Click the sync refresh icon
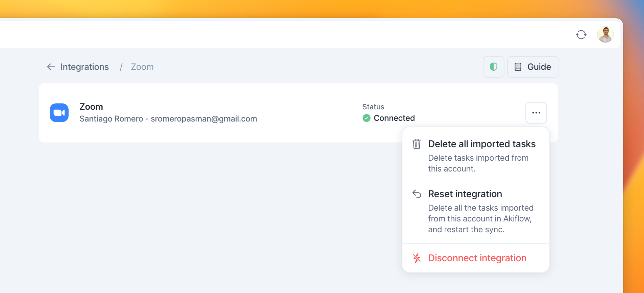This screenshot has width=644, height=293. coord(581,34)
